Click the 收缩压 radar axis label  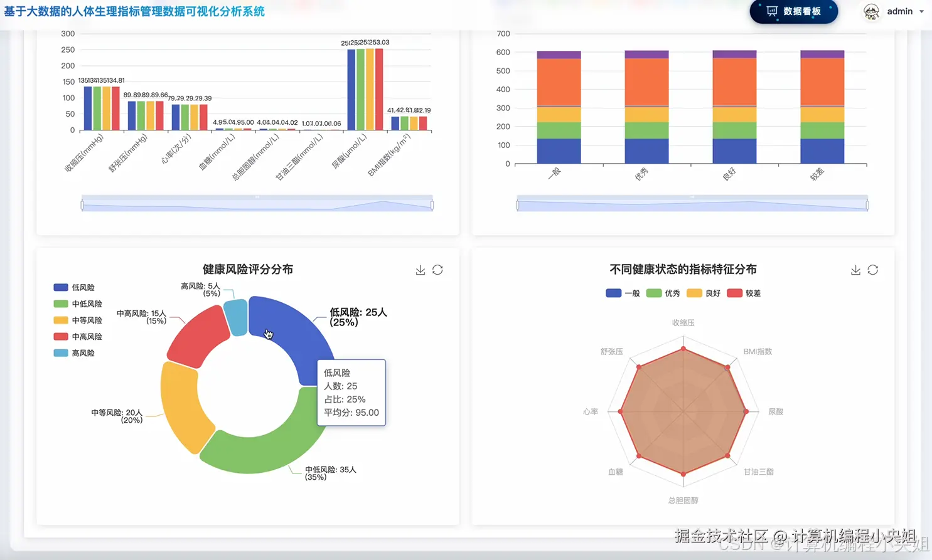pos(683,323)
